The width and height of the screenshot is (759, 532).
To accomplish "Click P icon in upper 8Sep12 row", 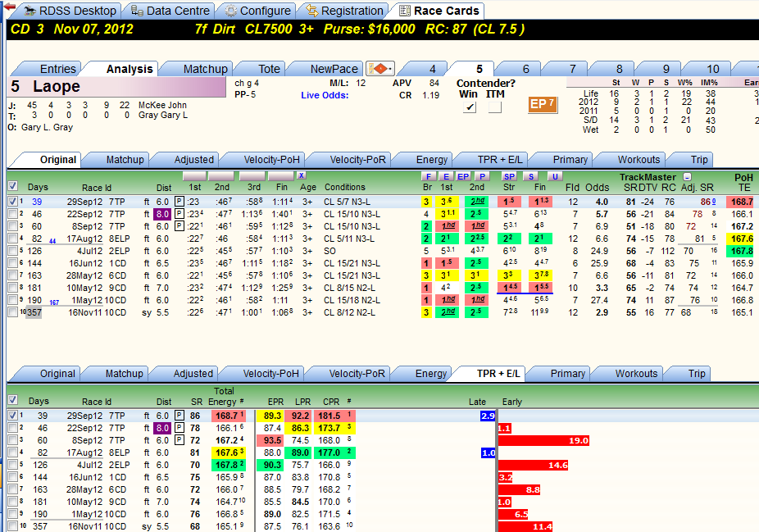I will [180, 226].
